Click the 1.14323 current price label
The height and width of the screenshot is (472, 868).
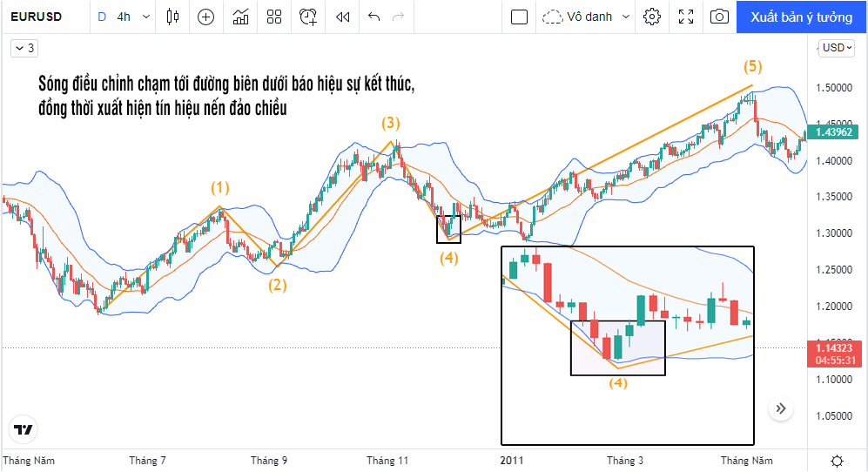(x=834, y=354)
